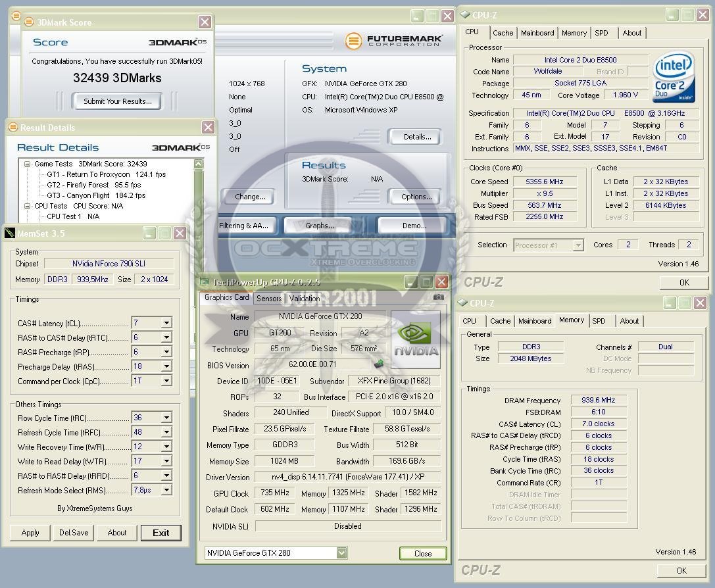715x588 pixels.
Task: Open the SPD tab in top CPU-Z
Action: (x=601, y=33)
